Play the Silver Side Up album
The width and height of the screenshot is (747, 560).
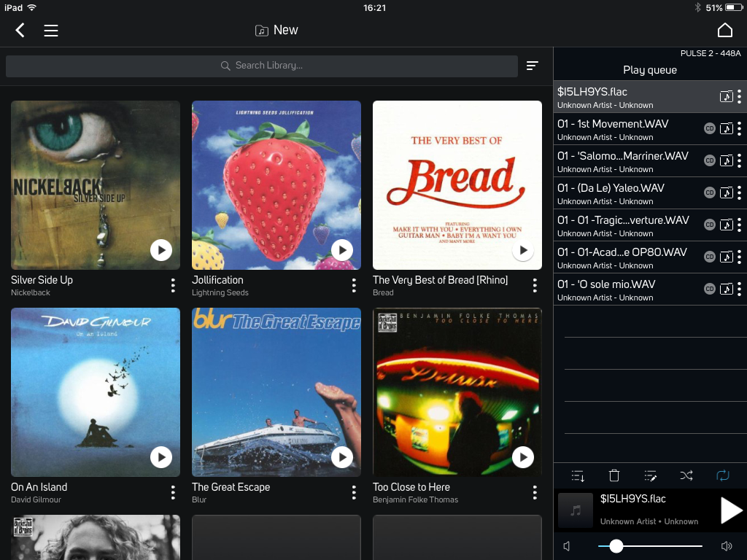161,250
